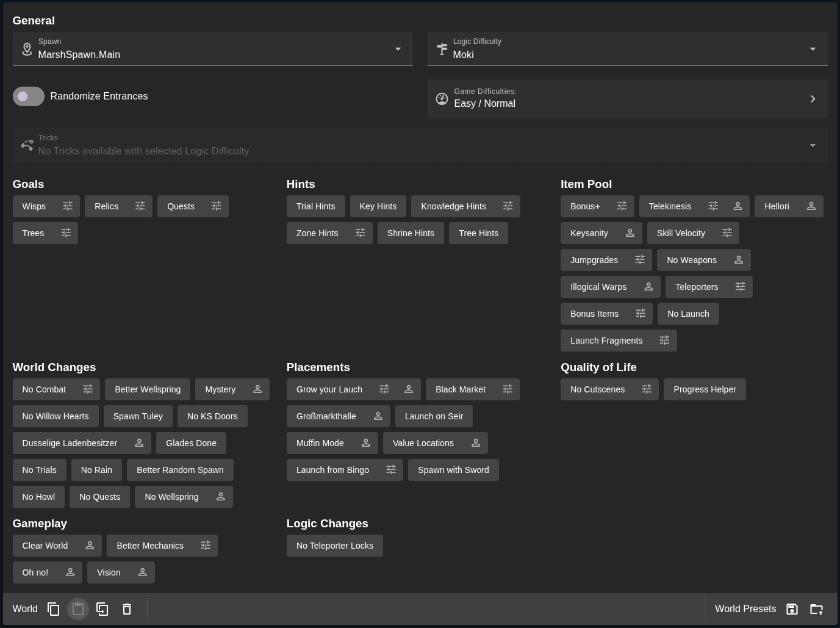Click person icon on Großmarkthalle chip
This screenshot has height=628, width=840.
click(x=378, y=416)
